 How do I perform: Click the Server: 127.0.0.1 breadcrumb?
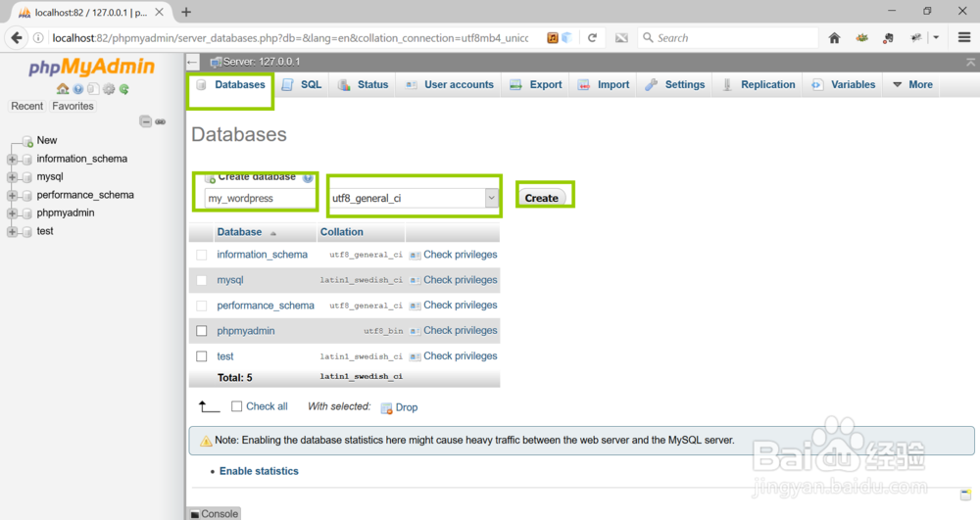262,62
